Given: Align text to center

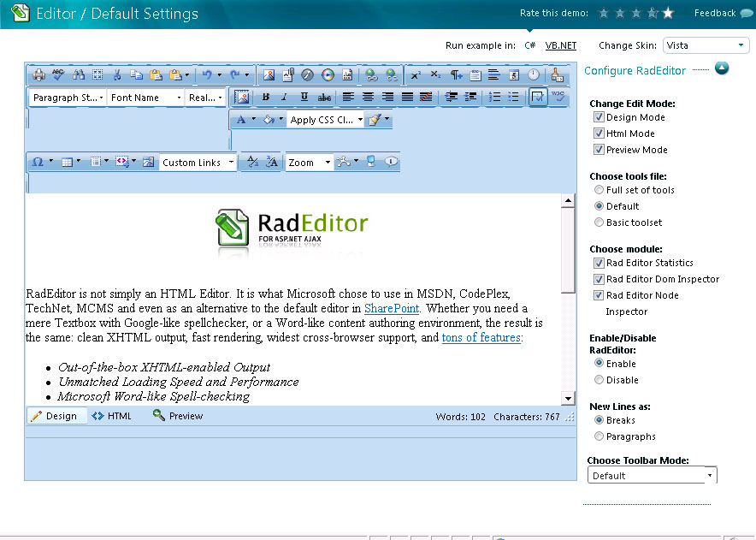Looking at the screenshot, I should [368, 97].
